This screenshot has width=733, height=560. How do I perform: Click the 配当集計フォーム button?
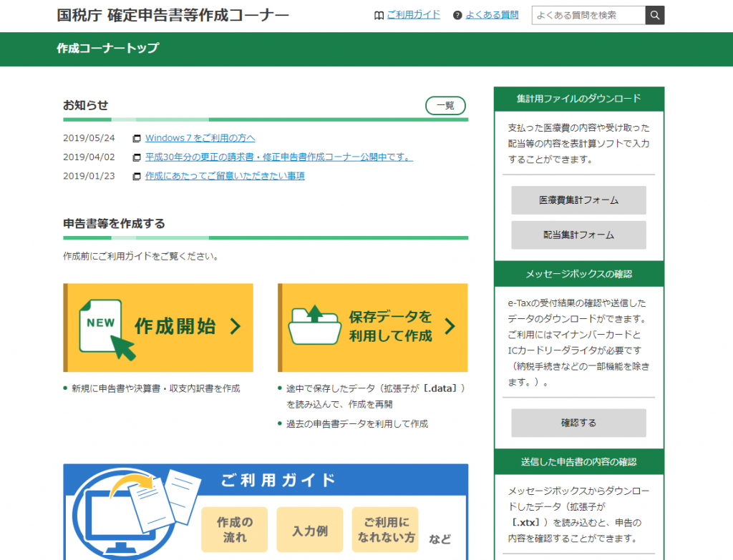pos(578,235)
